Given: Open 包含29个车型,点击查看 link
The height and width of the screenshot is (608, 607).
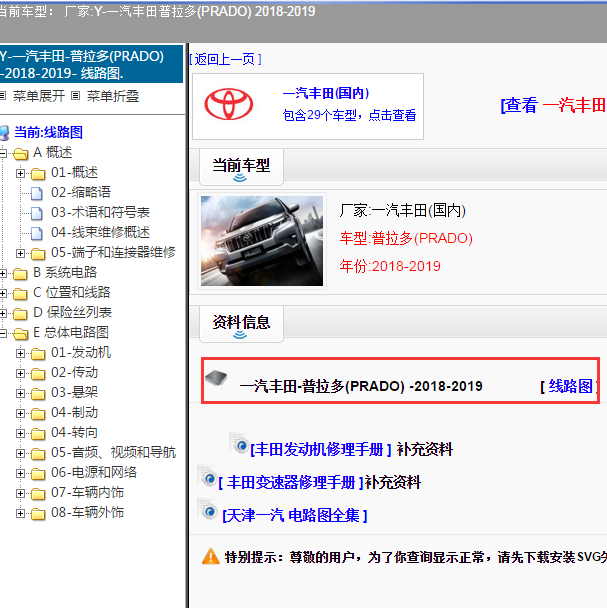Looking at the screenshot, I should 349,115.
